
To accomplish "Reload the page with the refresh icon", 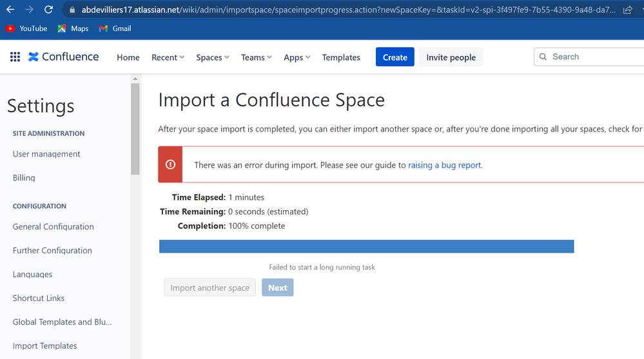I will 48,10.
